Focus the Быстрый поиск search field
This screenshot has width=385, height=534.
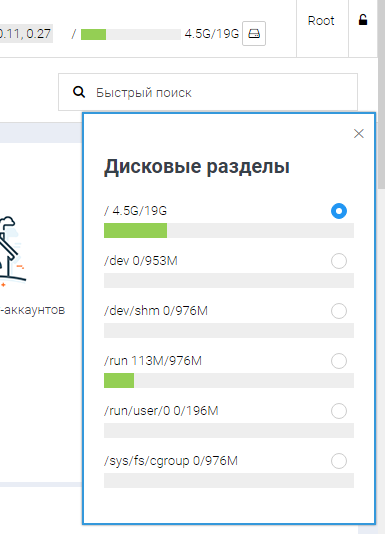(x=208, y=92)
